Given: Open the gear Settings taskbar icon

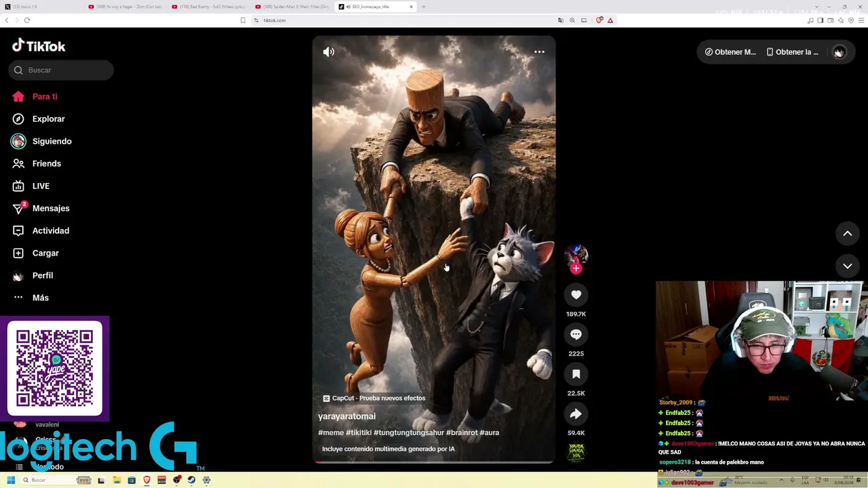Looking at the screenshot, I should click(x=206, y=481).
